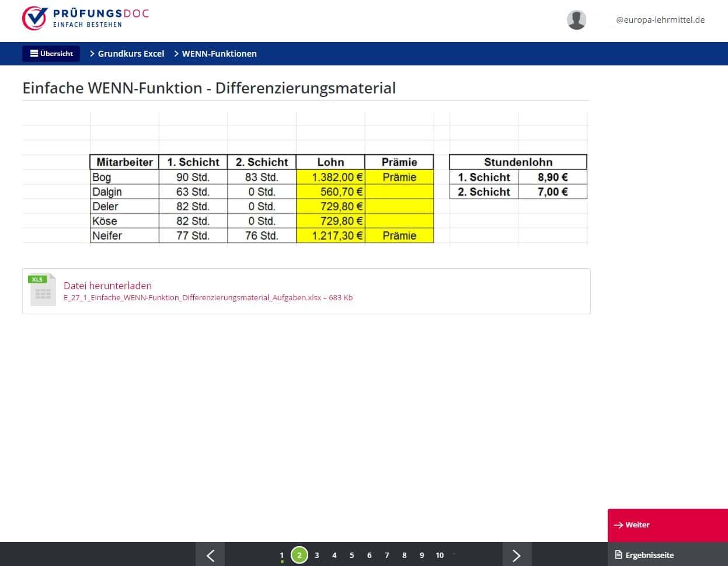Open the Übersicht menu button

pyautogui.click(x=51, y=54)
